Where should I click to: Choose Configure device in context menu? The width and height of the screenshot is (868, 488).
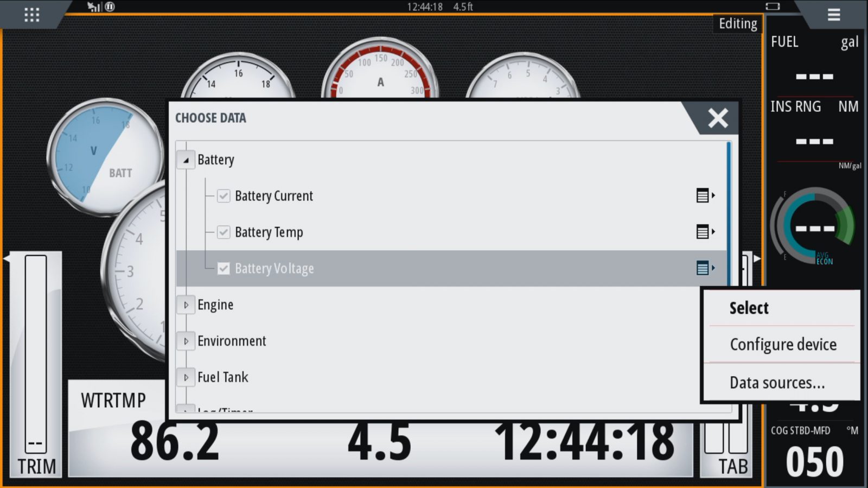coord(782,345)
